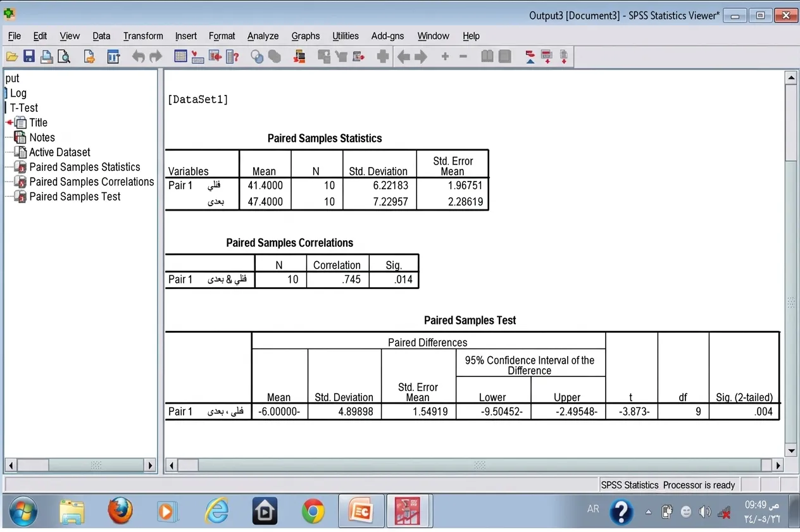800x532 pixels.
Task: Recall recently used dialogs from the toolbar
Action: 113,57
